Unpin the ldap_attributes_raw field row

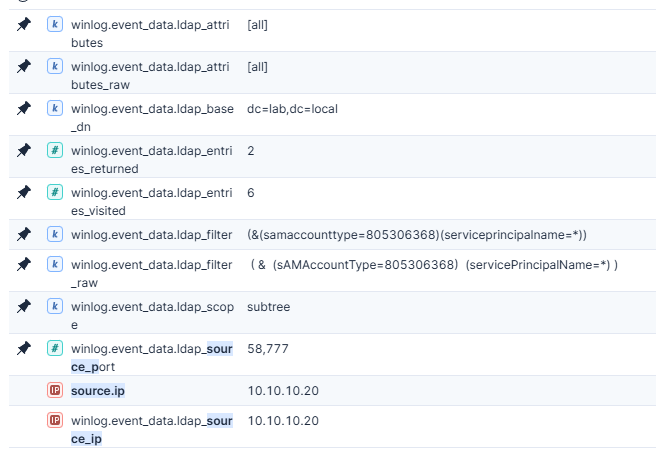click(x=24, y=66)
